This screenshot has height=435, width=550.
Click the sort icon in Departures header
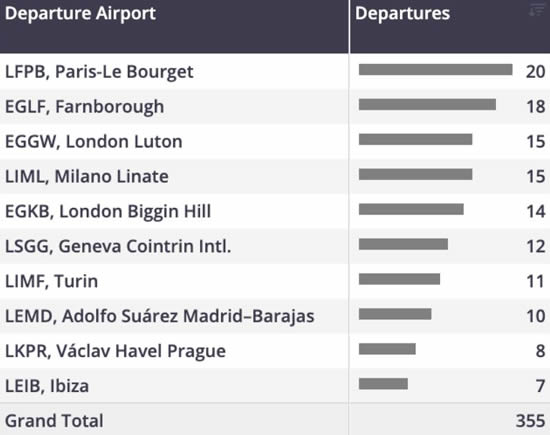point(536,10)
